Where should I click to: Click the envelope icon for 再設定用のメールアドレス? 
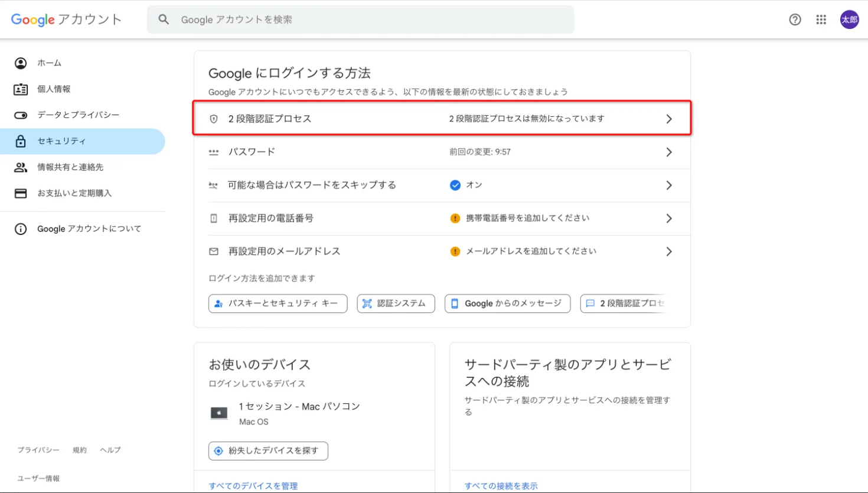(214, 252)
